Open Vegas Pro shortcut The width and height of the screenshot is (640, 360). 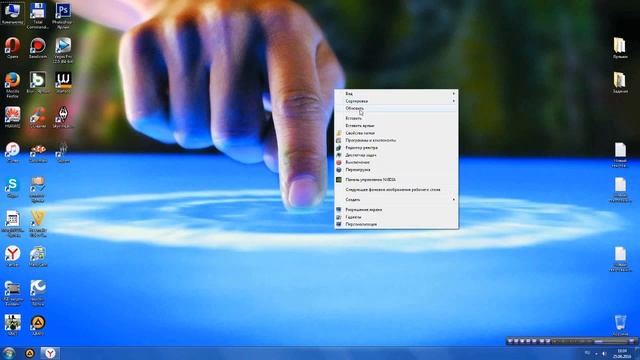[63, 50]
